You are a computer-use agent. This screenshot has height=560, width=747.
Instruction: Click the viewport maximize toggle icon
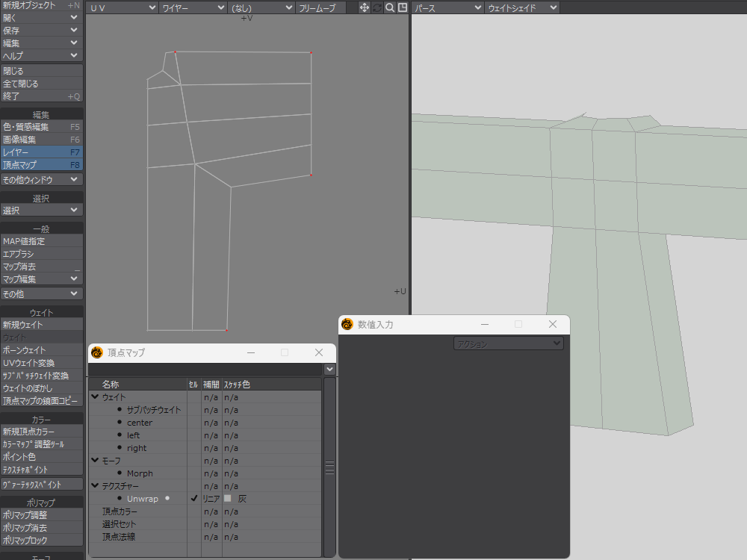click(403, 7)
